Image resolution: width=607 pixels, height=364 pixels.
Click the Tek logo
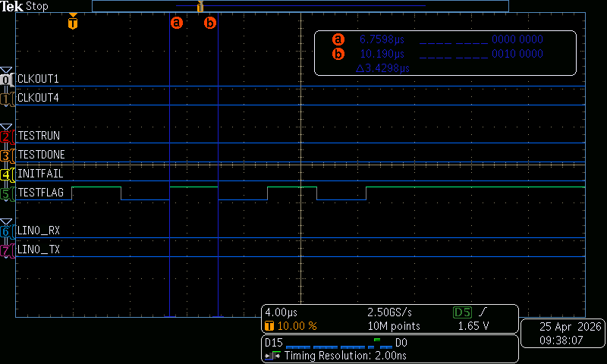click(11, 6)
